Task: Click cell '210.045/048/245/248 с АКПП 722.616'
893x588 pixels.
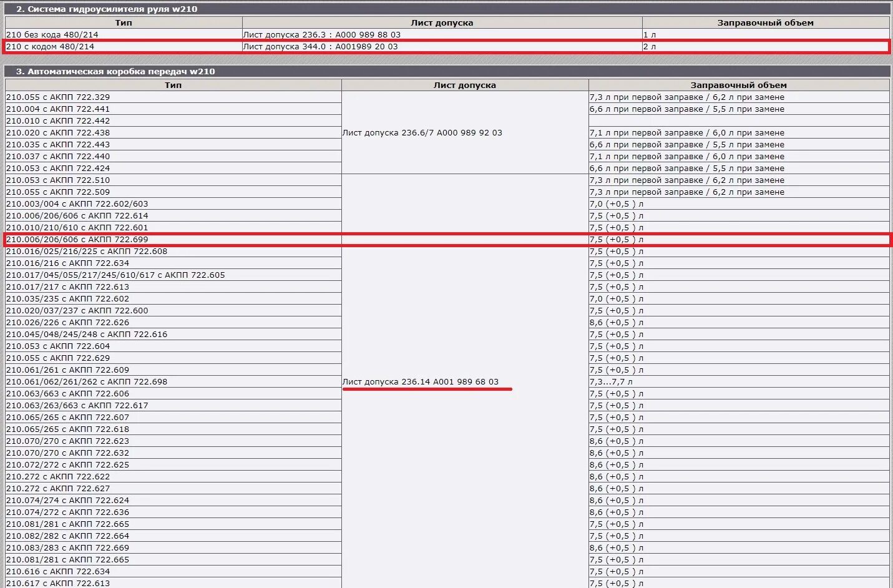Action: pos(173,334)
